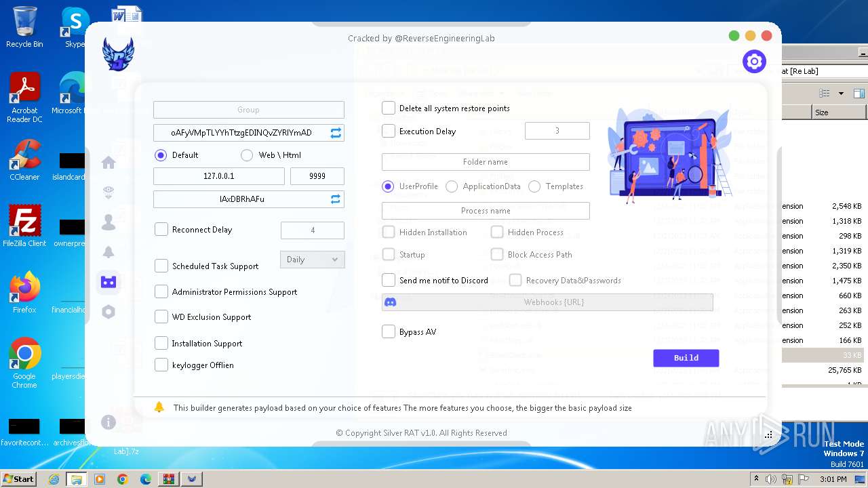Click the volume icon in system tray
The image size is (868, 488).
pyautogui.click(x=770, y=479)
